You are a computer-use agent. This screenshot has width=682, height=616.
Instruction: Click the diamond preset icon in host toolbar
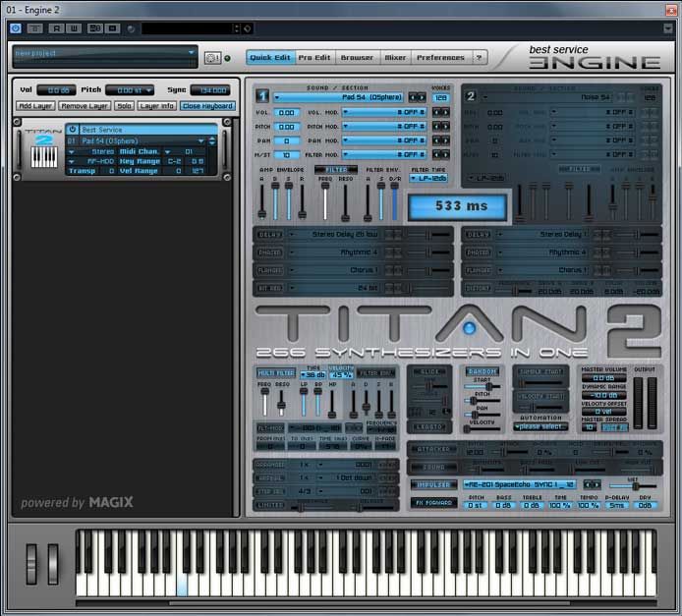[x=248, y=28]
